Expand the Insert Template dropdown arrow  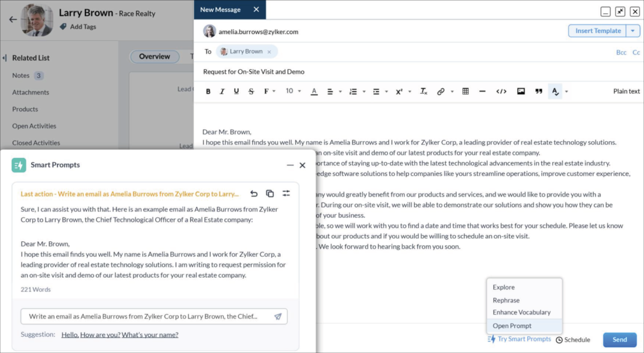[x=633, y=31]
